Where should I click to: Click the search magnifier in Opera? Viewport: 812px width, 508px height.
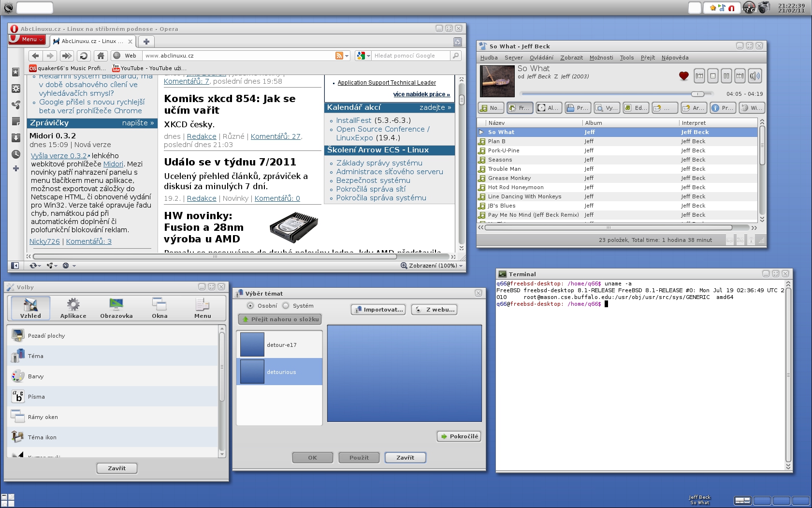455,56
